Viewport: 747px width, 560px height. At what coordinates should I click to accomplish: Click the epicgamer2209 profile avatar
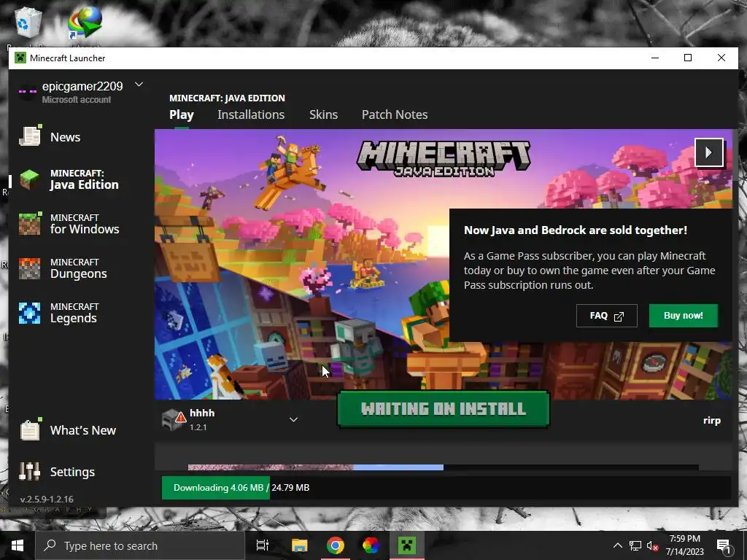(x=27, y=91)
